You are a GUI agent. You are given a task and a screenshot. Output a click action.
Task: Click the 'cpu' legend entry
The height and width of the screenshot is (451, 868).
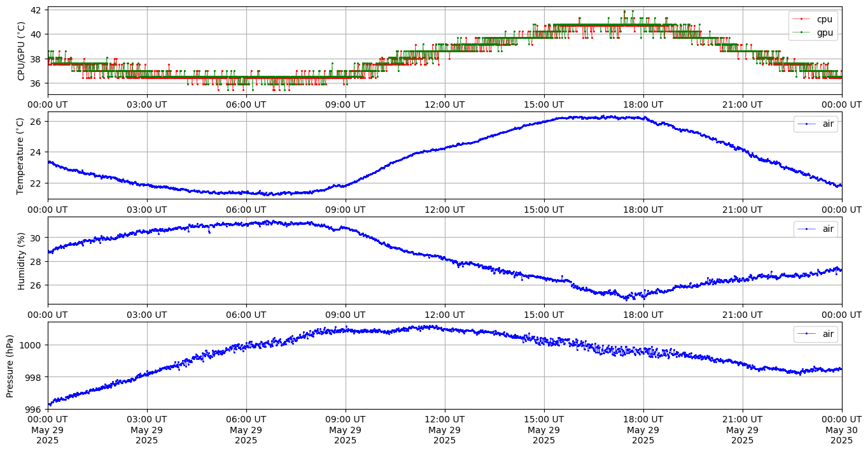pos(814,19)
